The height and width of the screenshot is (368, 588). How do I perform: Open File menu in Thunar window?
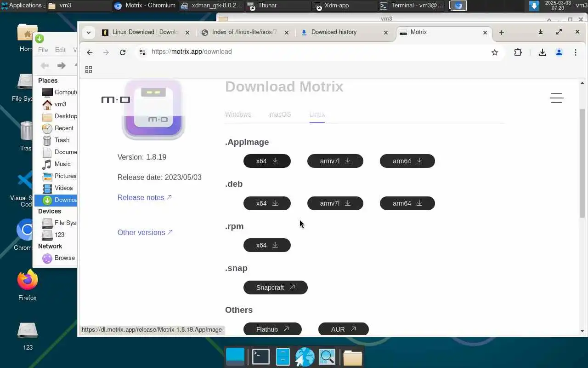[x=43, y=50]
